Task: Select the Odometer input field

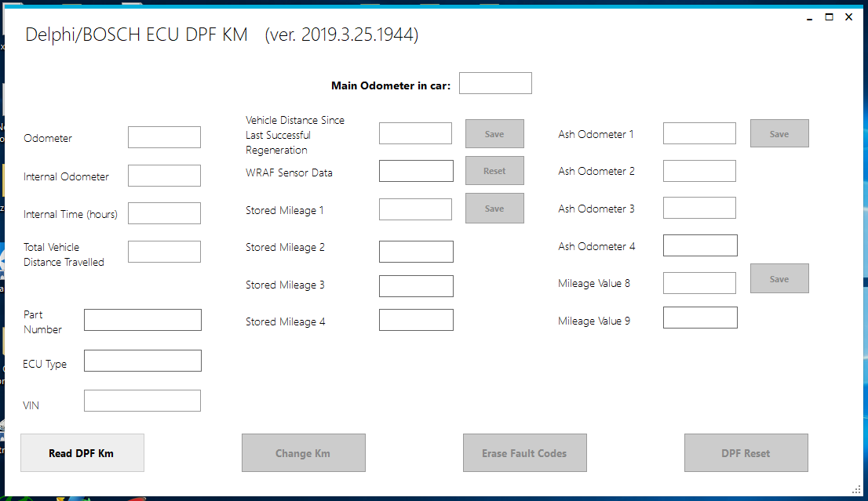Action: (164, 137)
